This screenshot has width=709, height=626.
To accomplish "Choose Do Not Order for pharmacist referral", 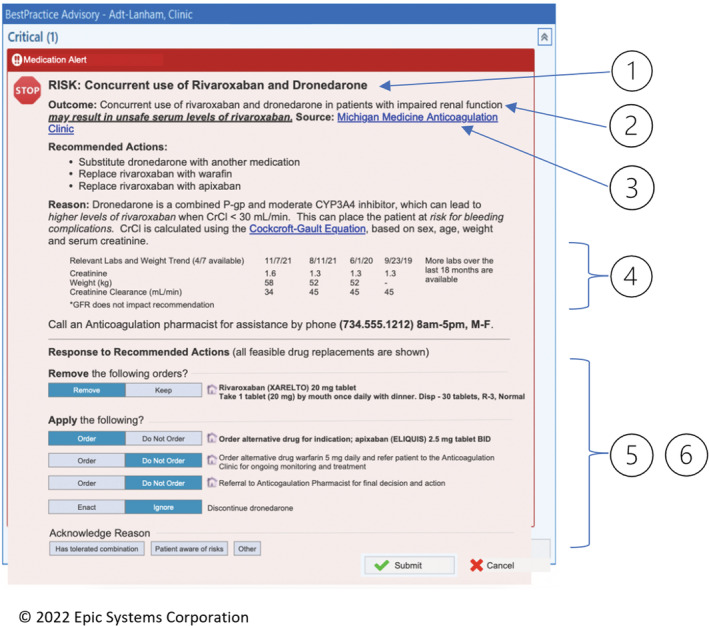I will [x=163, y=483].
